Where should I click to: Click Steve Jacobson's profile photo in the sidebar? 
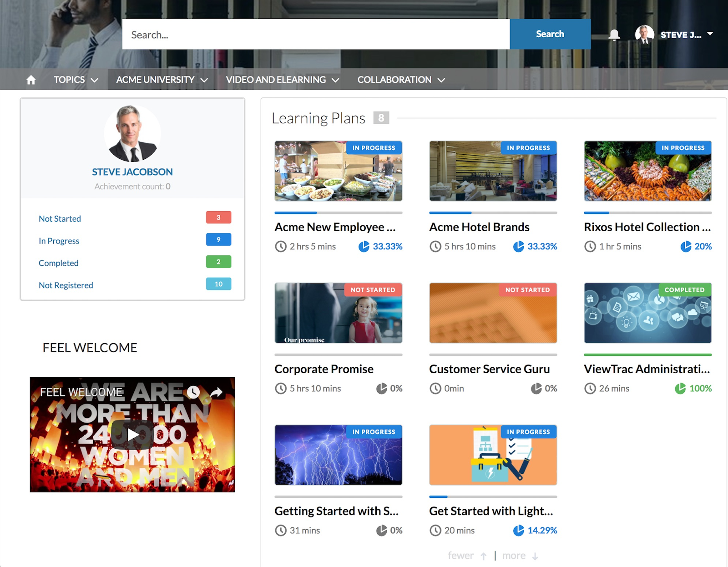(132, 133)
